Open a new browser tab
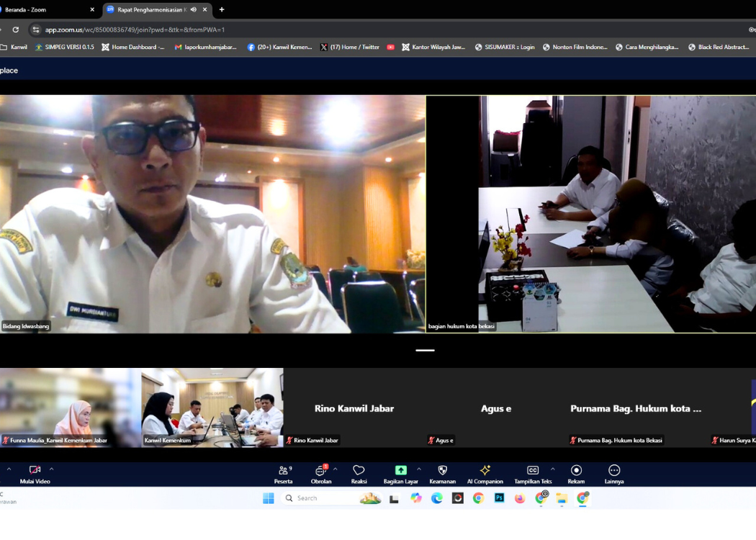The image size is (756, 540). pyautogui.click(x=222, y=10)
